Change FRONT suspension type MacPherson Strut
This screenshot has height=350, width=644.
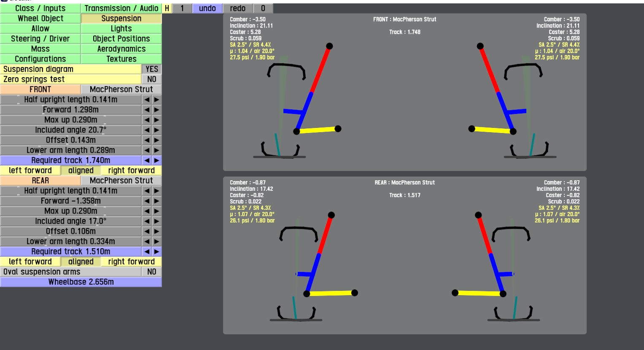(121, 90)
